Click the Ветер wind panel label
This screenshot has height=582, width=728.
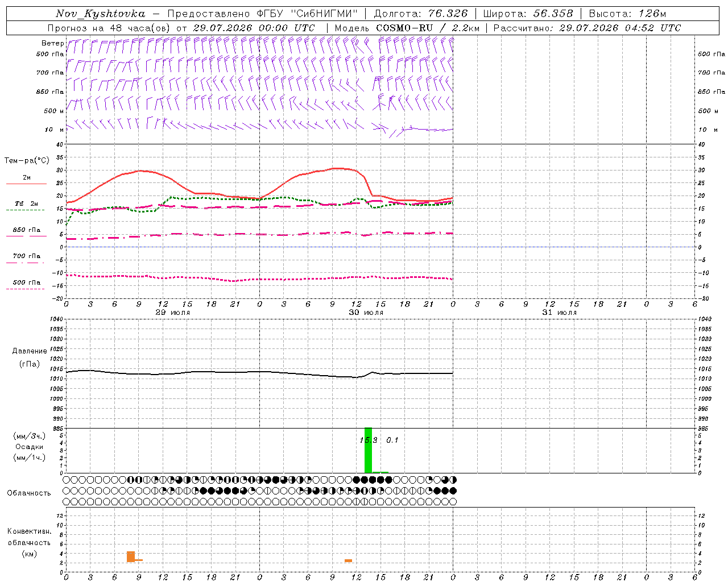[x=52, y=43]
